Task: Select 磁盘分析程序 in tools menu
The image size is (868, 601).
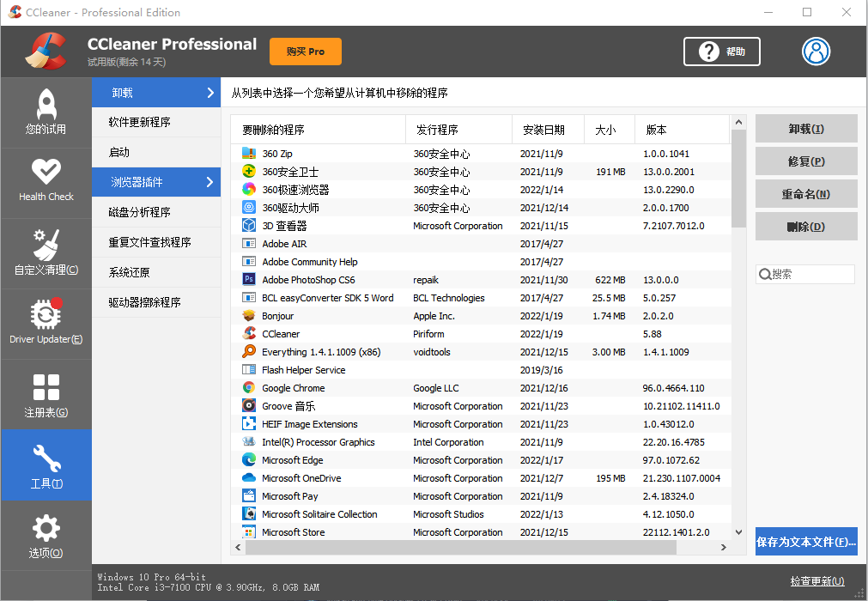Action: (x=156, y=212)
